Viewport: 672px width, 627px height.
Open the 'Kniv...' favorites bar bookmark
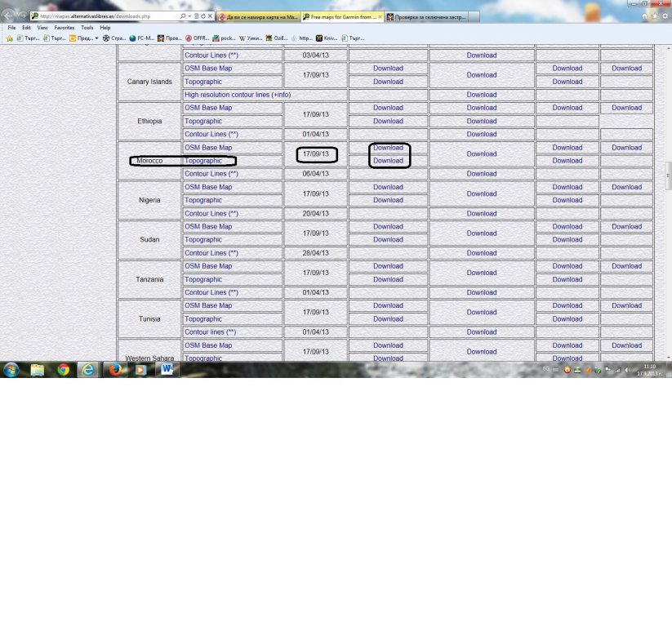327,38
